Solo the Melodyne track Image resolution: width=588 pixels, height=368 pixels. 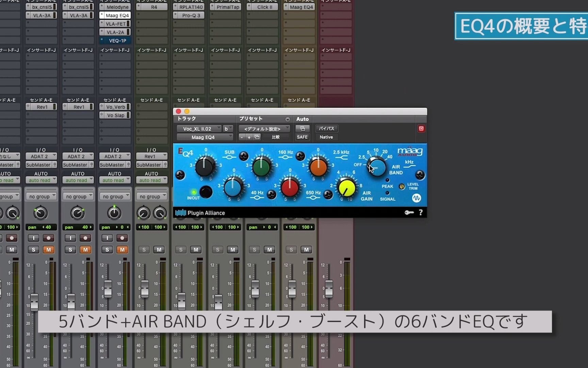pos(107,250)
